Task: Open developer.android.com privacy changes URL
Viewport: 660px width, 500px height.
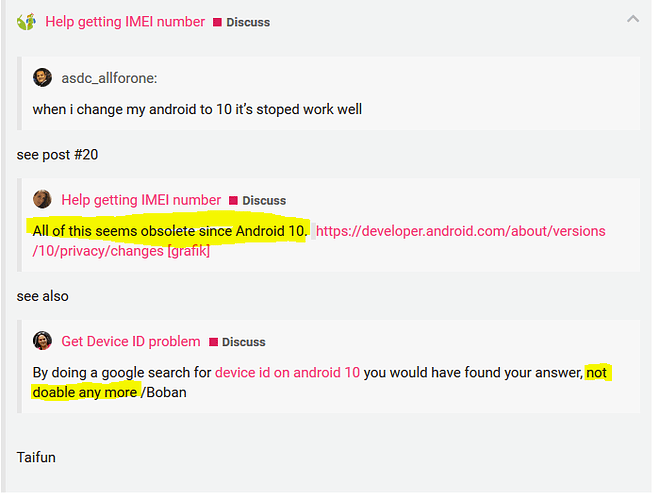Action: click(x=460, y=231)
